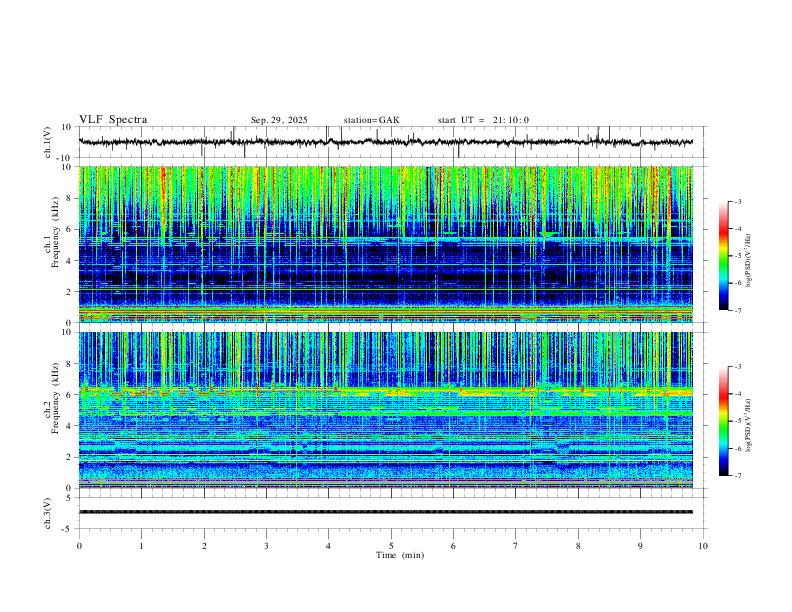Click the ch.2 color bar log(PSD) label

749,425
